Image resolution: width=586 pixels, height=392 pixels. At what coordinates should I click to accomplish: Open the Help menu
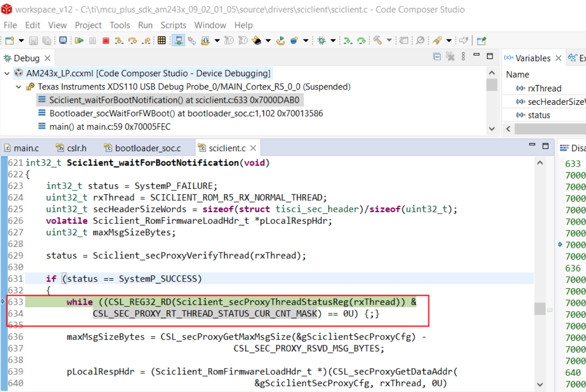click(x=244, y=25)
